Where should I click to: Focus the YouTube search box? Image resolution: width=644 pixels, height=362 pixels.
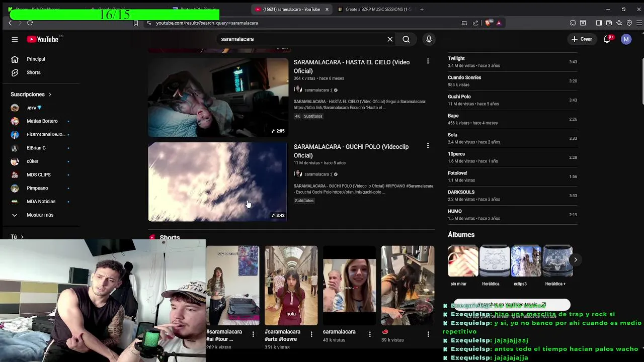point(302,39)
